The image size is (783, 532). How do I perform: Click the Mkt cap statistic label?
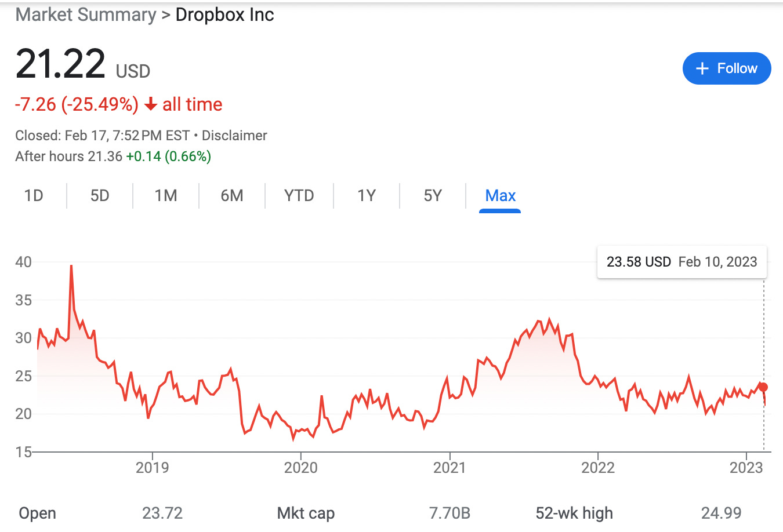click(306, 513)
